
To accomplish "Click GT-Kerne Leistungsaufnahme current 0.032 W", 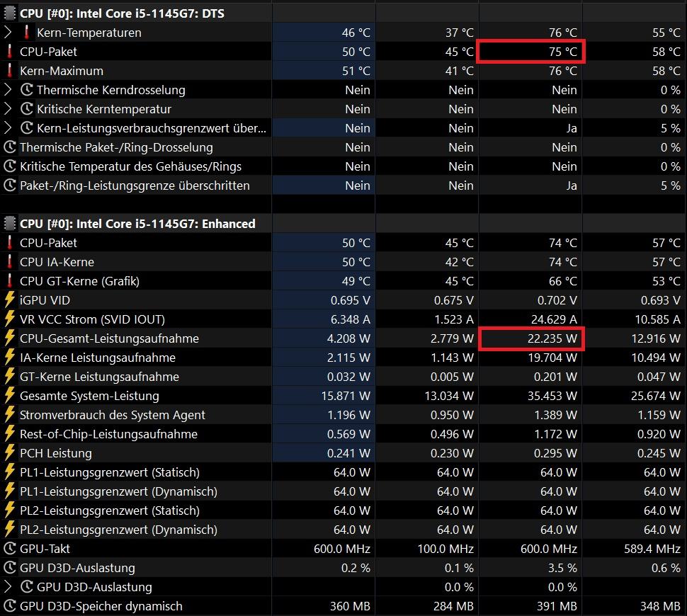I will coord(348,377).
